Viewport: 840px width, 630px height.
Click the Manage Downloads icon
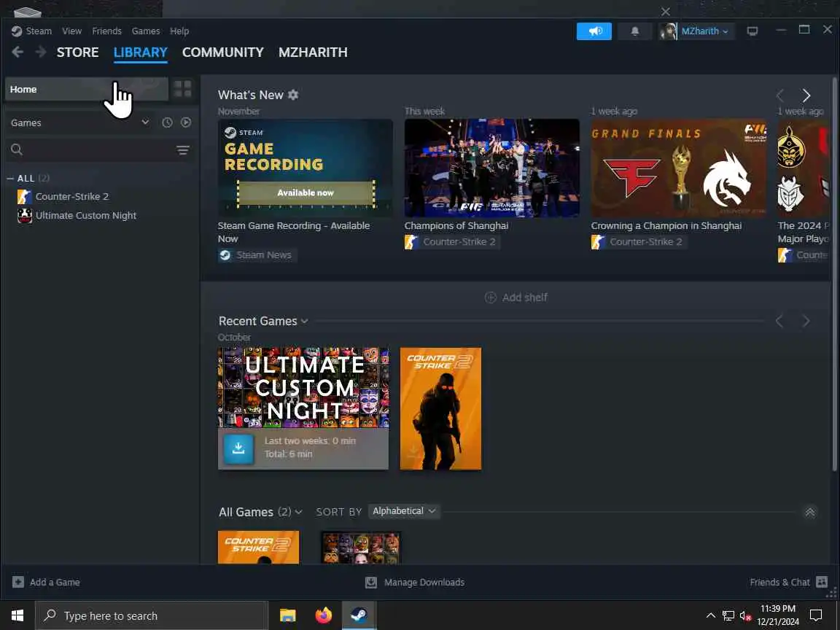pyautogui.click(x=370, y=582)
